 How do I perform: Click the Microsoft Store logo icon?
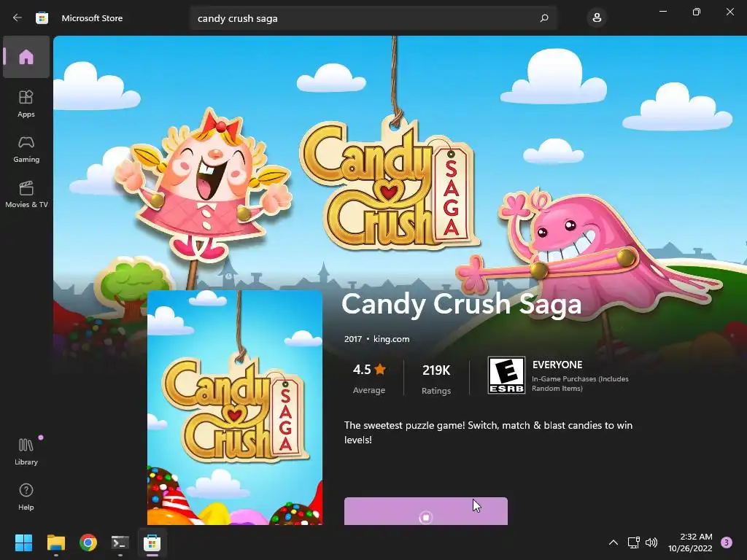point(42,18)
